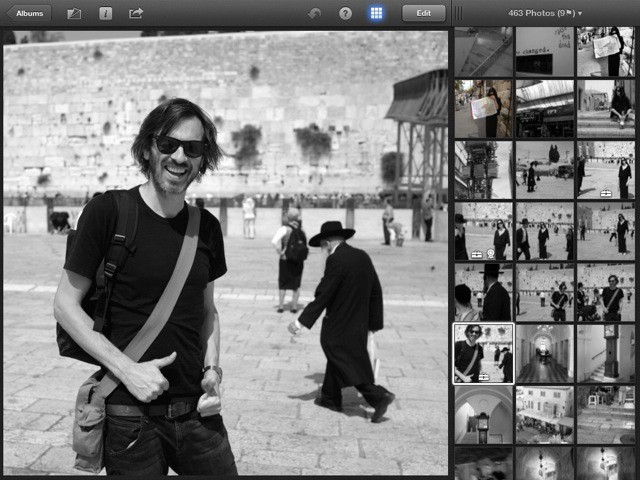The image size is (640, 480).
Task: Open the arched hallway thumbnail
Action: [544, 353]
